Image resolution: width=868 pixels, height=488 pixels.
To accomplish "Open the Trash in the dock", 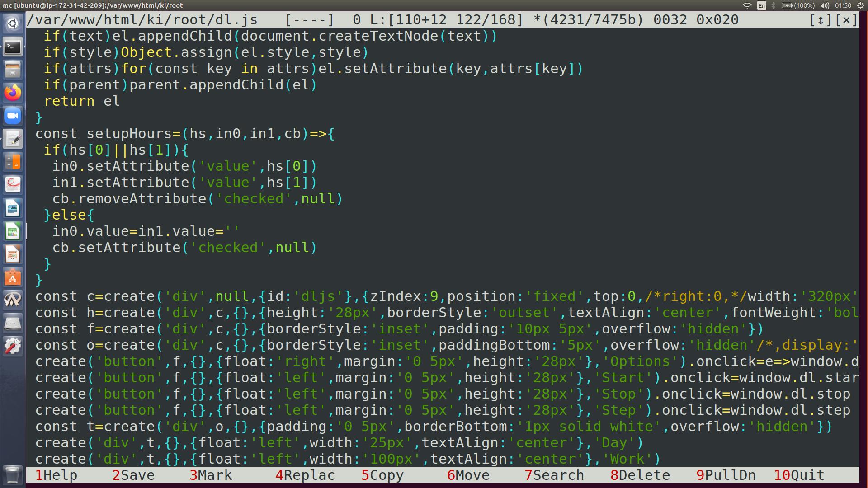I will pyautogui.click(x=13, y=474).
